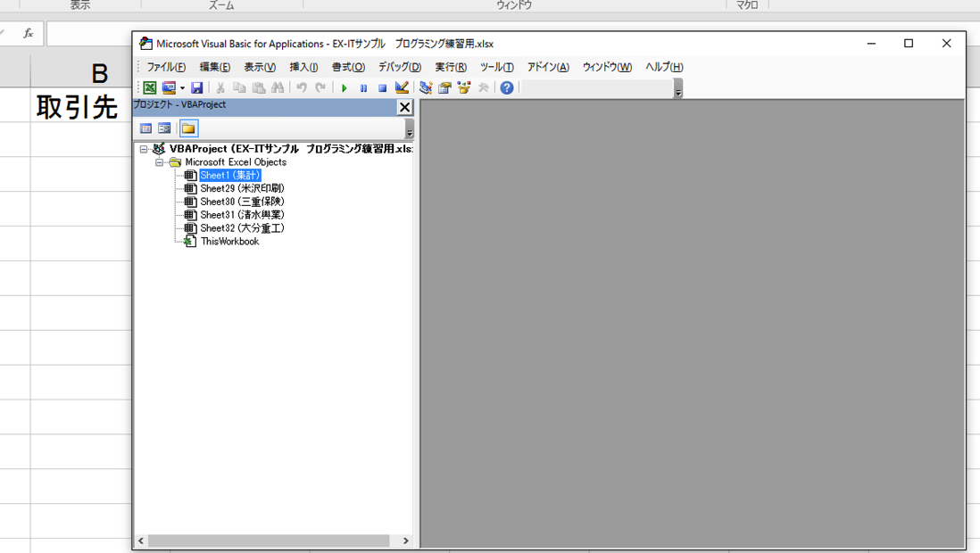The width and height of the screenshot is (980, 553).
Task: Select Microsoft Excel Objects folder label
Action: pyautogui.click(x=236, y=161)
